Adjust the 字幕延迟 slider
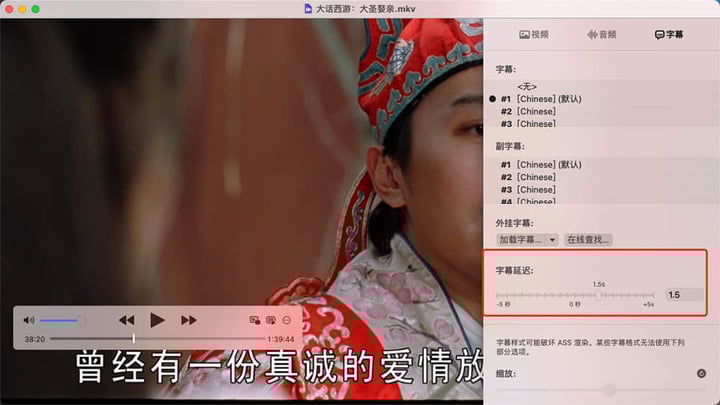 click(575, 295)
